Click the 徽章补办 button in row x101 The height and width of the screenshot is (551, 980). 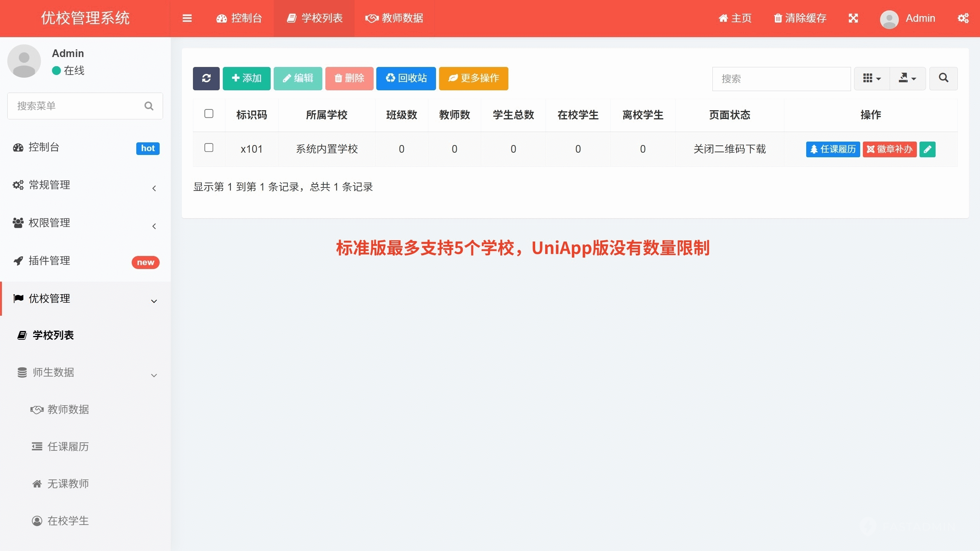(890, 149)
